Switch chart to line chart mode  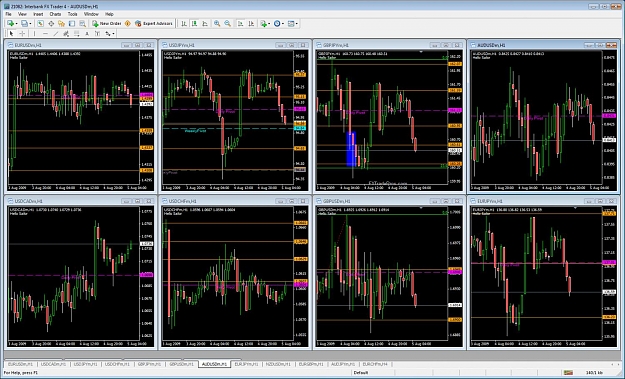click(205, 24)
